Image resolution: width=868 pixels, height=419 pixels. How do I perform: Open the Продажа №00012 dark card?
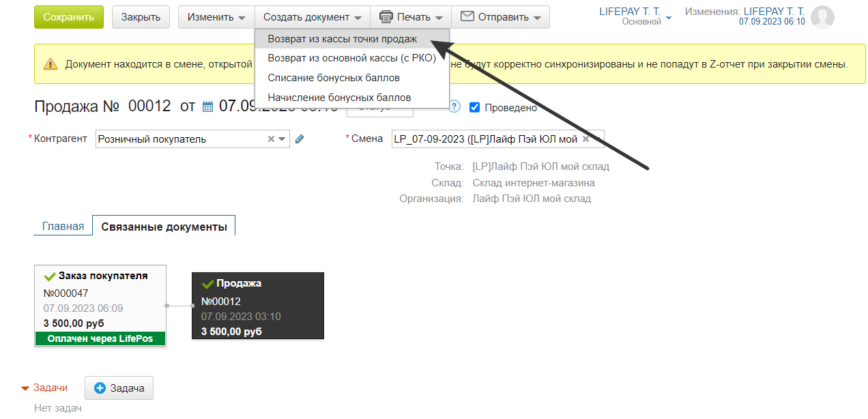coord(258,306)
